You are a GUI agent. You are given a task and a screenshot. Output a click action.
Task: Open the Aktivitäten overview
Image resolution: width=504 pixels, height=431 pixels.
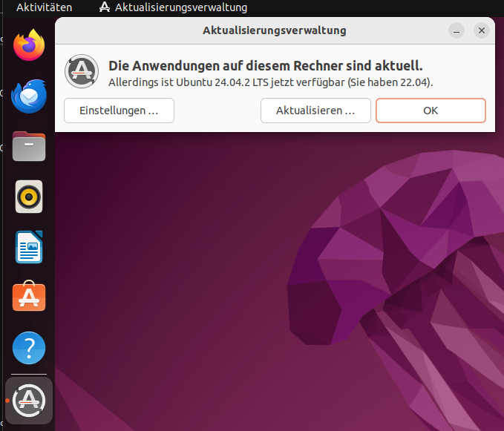44,7
